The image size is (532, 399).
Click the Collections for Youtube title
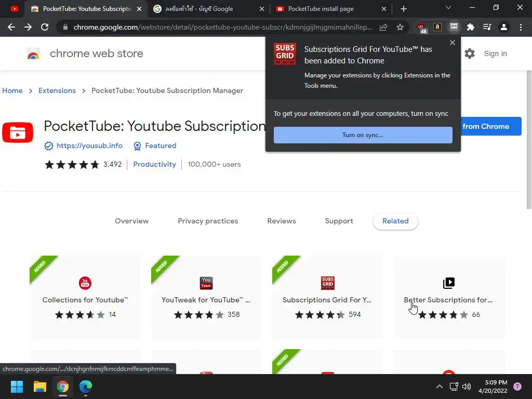click(x=85, y=300)
